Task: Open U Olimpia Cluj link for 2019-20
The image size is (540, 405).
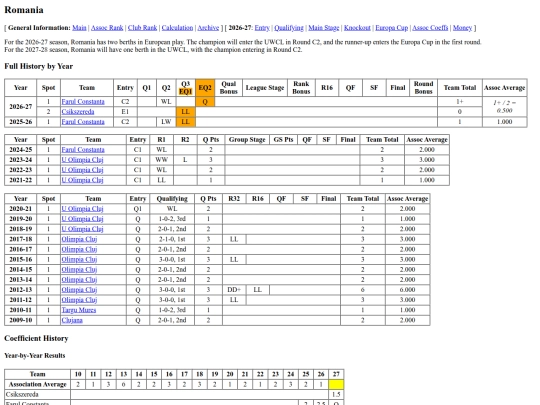Action: click(x=82, y=219)
